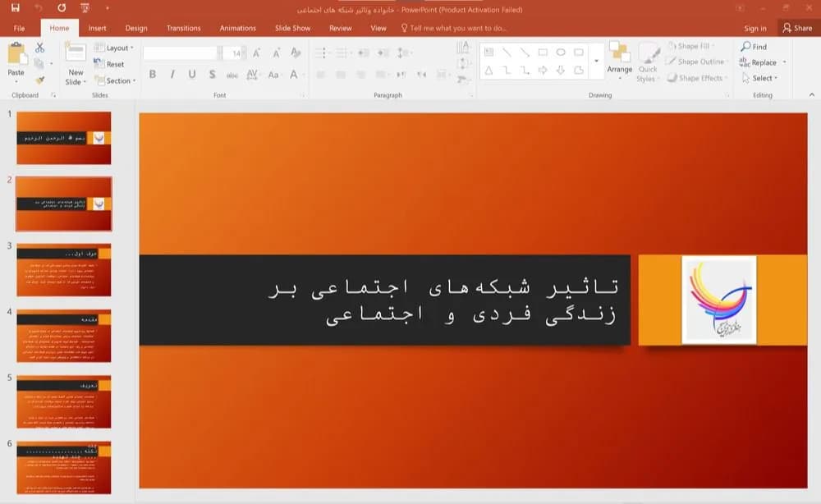Viewport: 821px width, 504px height.
Task: Collapse the ribbon with the chevron
Action: [x=812, y=94]
